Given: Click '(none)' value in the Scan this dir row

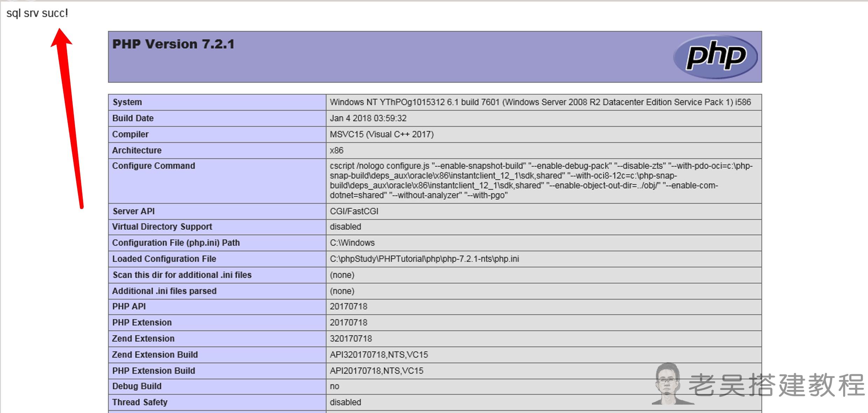Looking at the screenshot, I should pyautogui.click(x=342, y=275).
